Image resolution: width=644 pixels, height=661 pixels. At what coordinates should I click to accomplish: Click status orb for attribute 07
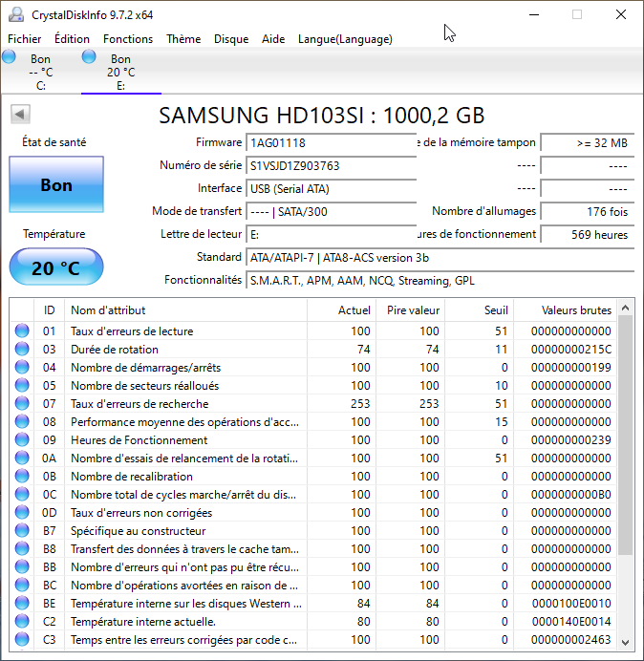coord(22,403)
